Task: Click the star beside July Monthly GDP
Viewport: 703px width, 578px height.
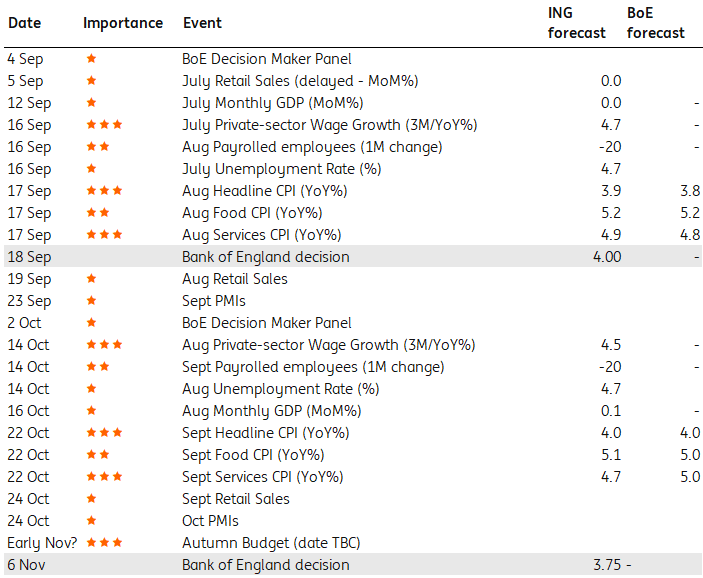Action: (x=91, y=103)
